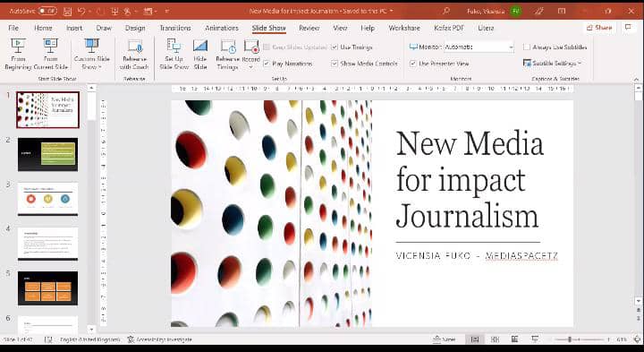This screenshot has width=644, height=352.
Task: Switch to the Draw tab
Action: [x=104, y=28]
